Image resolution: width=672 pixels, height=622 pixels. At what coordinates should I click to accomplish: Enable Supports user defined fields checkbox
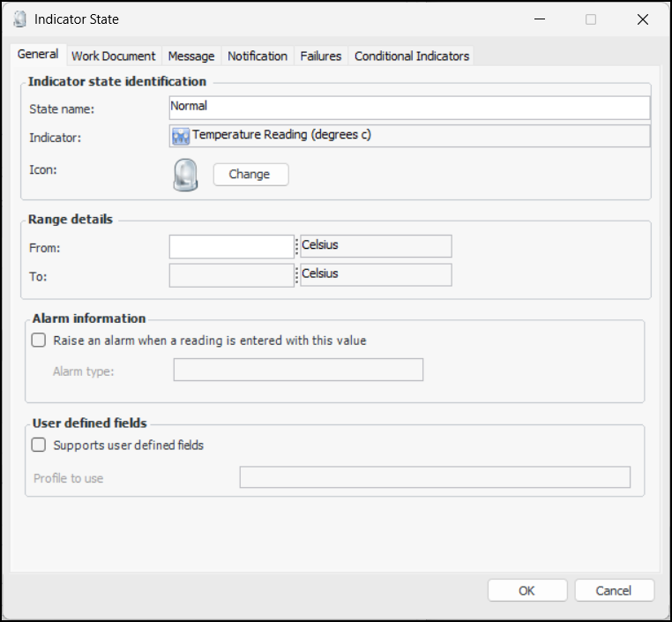coord(39,445)
